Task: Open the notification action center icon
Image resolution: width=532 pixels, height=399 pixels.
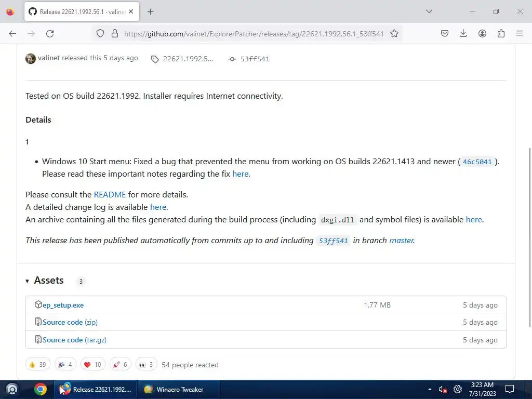Action: point(510,390)
